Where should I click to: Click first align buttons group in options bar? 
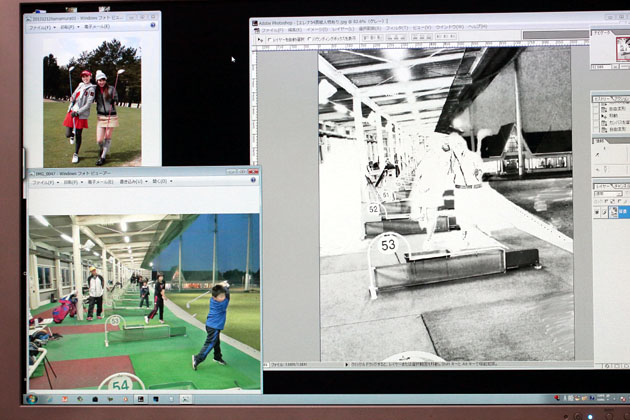[x=372, y=37]
